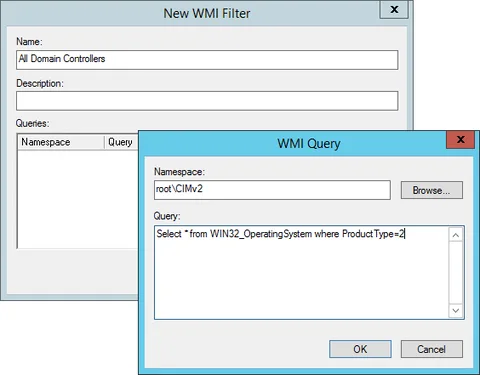Click the empty Description field
Viewport: 480px width, 375px height.
pos(207,101)
